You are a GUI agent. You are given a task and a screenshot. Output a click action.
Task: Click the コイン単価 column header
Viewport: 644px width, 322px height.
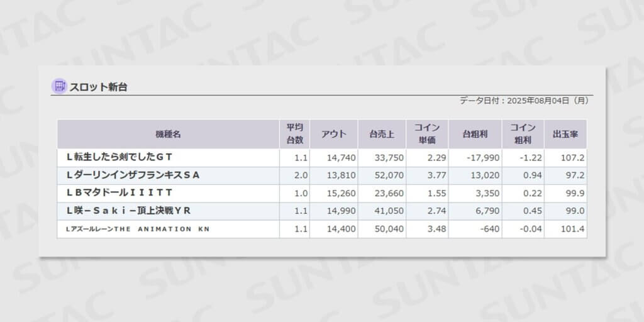coord(426,134)
